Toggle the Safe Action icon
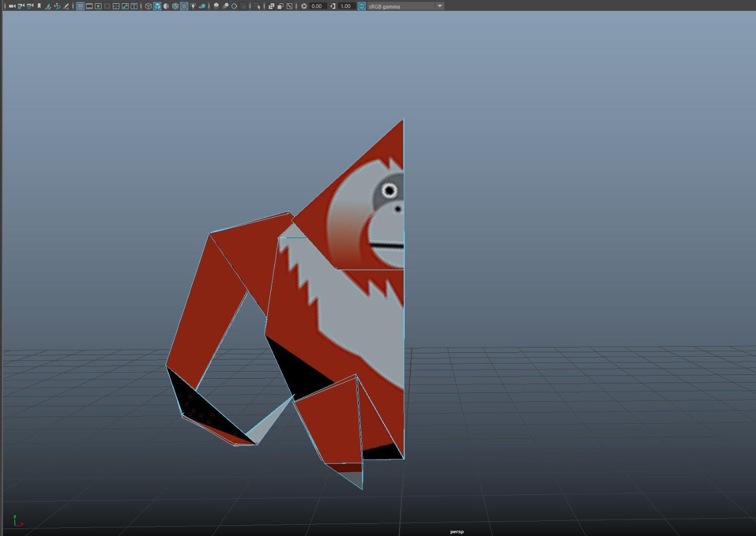Viewport: 756px width, 536px height. pos(125,6)
